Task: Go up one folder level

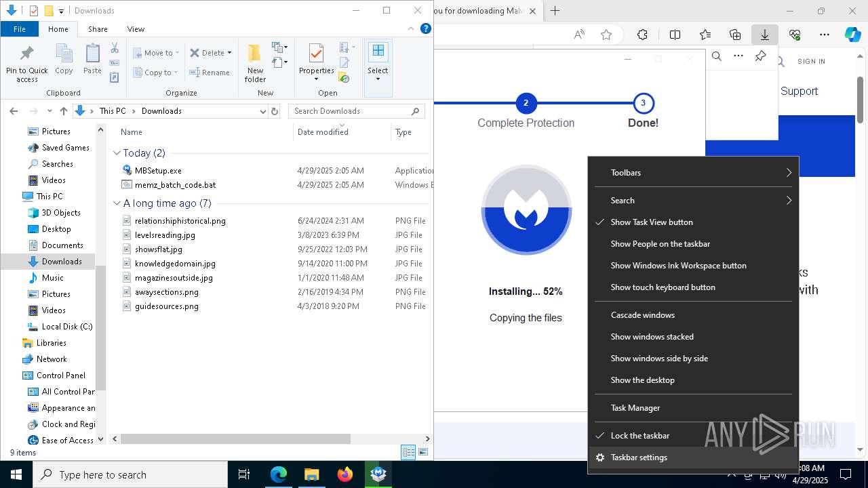Action: tap(64, 111)
